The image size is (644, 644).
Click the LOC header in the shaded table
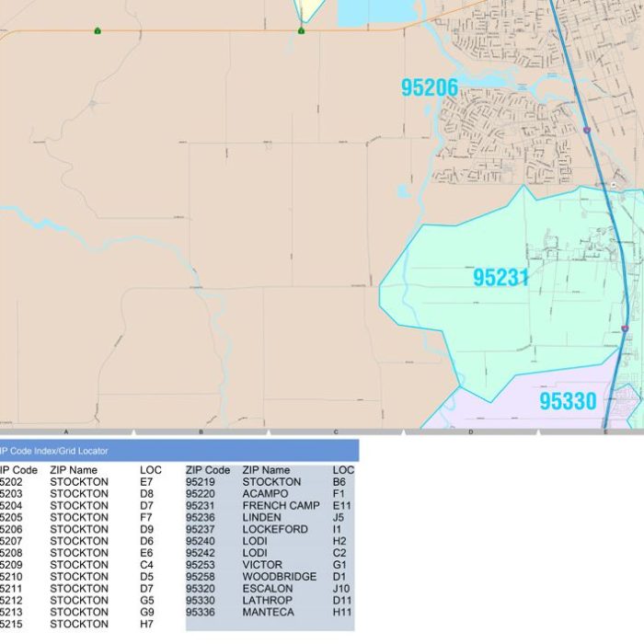click(x=343, y=470)
